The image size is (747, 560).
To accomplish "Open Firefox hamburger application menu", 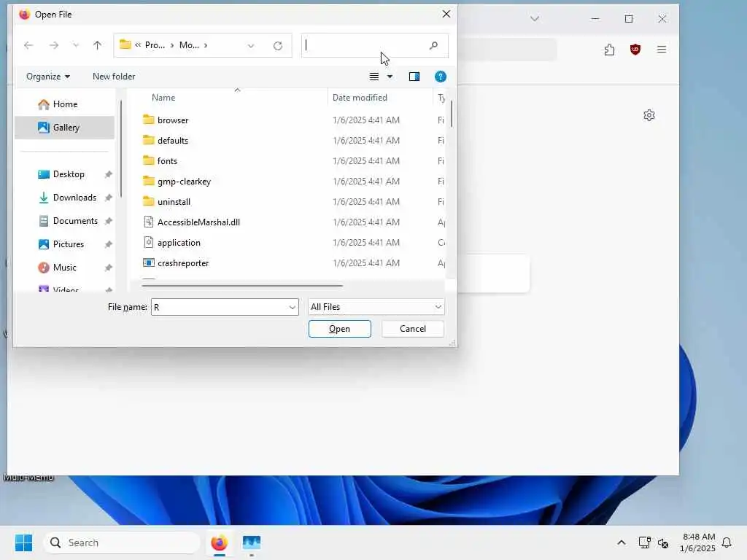I will point(662,50).
